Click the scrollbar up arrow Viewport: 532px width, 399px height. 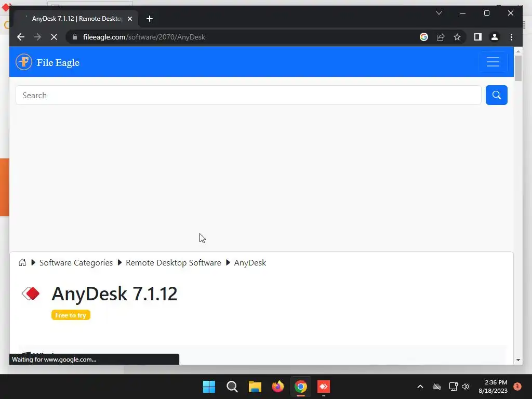click(518, 51)
